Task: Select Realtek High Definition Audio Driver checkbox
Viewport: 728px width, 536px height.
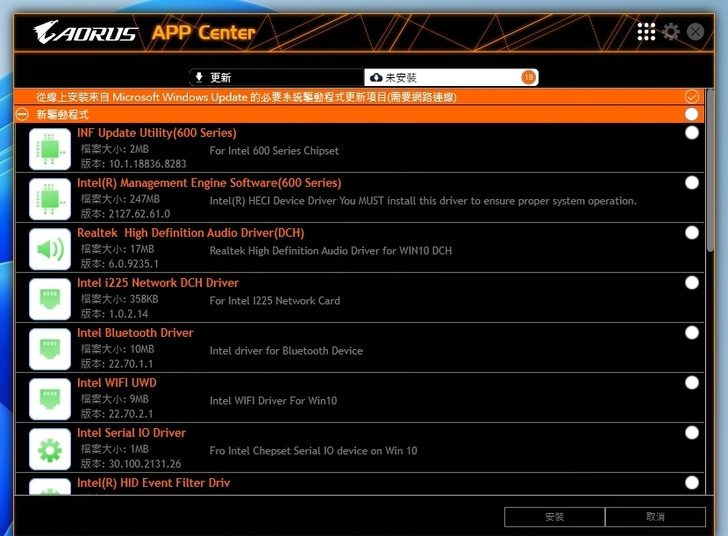Action: point(692,233)
